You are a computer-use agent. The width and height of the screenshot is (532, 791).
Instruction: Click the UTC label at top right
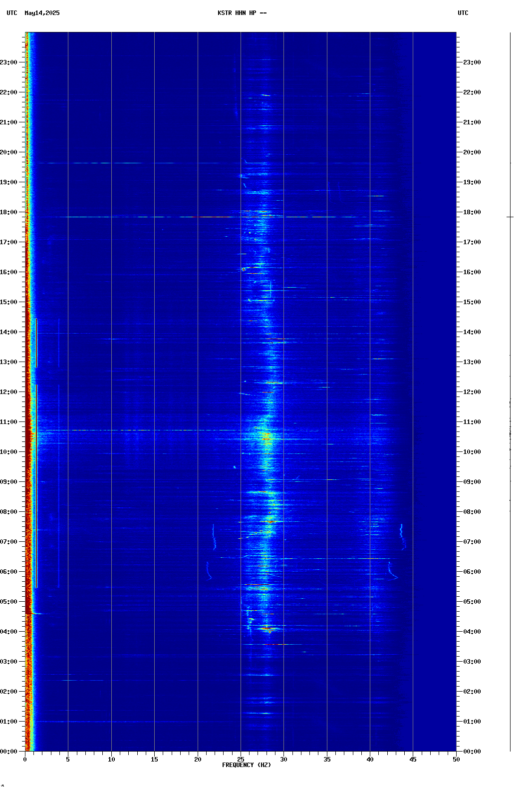(463, 13)
